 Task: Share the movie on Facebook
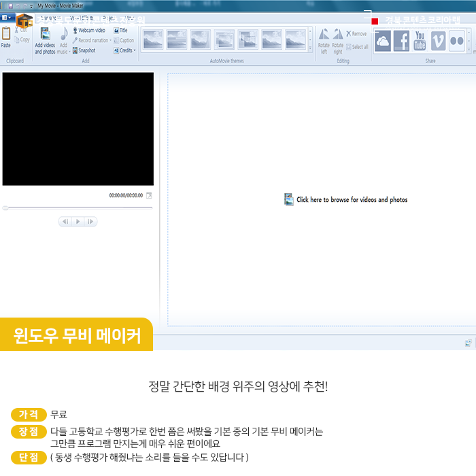[x=401, y=41]
